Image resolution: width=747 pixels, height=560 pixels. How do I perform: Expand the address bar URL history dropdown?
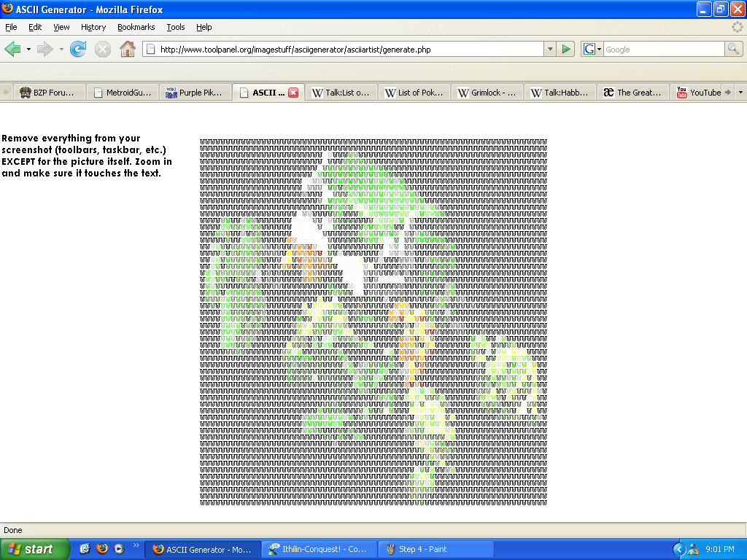tap(550, 49)
